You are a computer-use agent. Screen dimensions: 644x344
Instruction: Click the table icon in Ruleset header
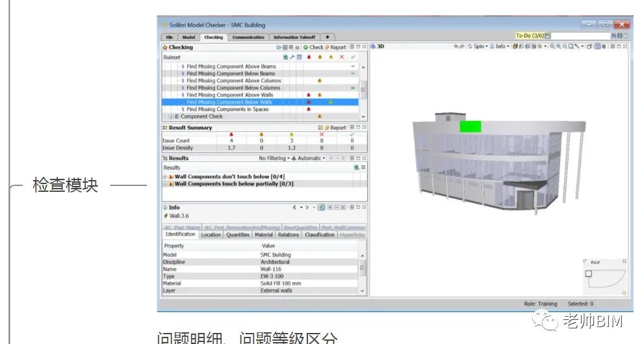point(299,57)
